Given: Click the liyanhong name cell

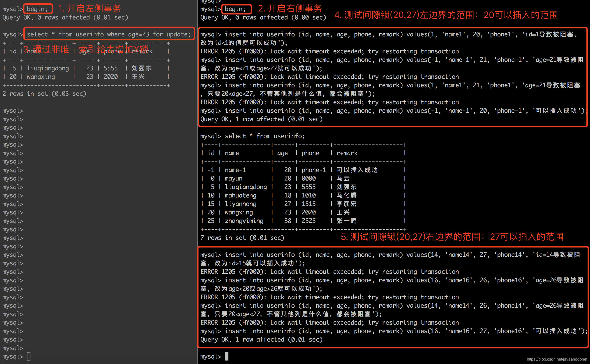Looking at the screenshot, I should point(240,204).
